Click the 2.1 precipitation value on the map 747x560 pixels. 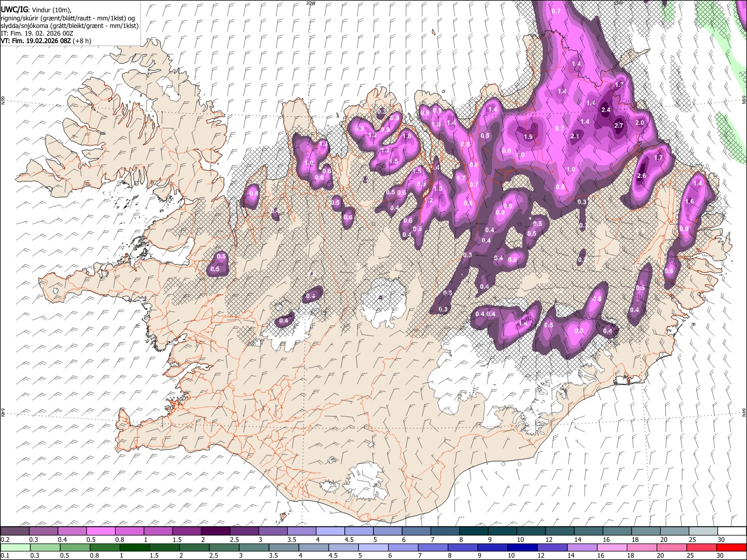(575, 136)
